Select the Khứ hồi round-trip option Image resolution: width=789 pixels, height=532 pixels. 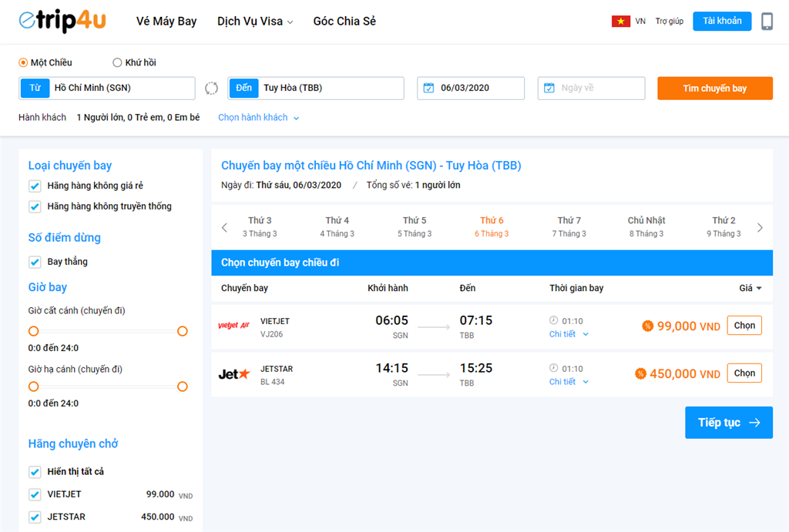click(117, 62)
